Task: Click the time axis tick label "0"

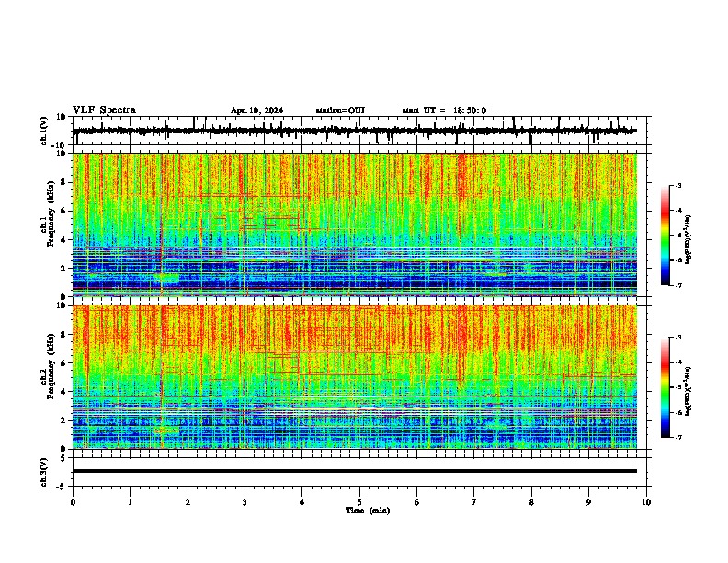Action: point(73,502)
